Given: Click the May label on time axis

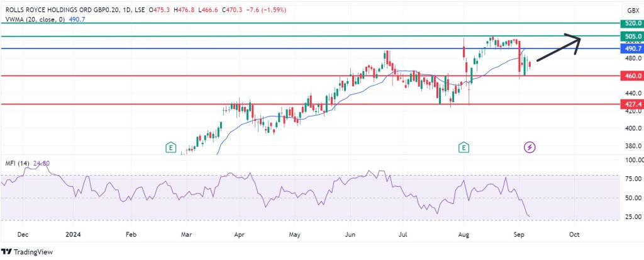Looking at the screenshot, I should coord(294,234).
